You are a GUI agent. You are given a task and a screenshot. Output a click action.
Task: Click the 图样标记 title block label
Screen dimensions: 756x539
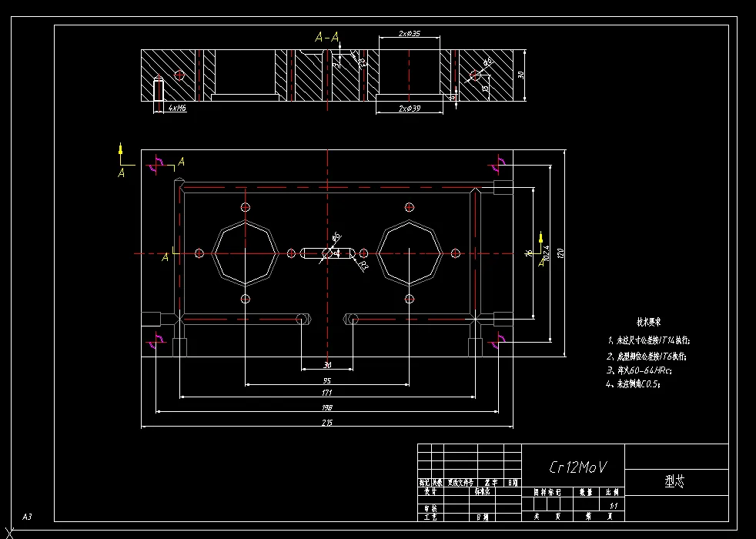(x=547, y=492)
